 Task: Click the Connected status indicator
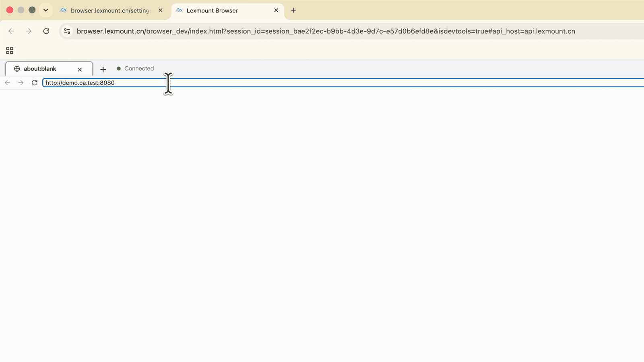135,68
